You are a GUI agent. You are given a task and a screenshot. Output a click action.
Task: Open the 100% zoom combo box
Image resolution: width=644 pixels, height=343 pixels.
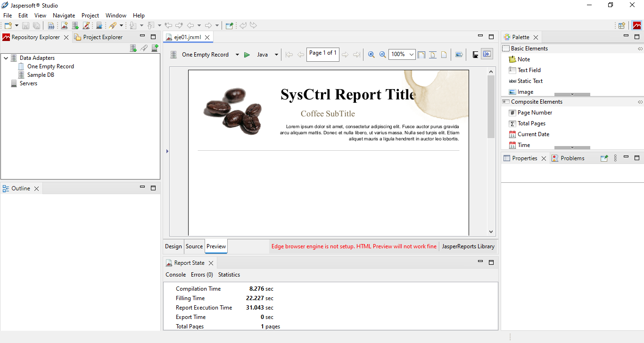point(402,55)
